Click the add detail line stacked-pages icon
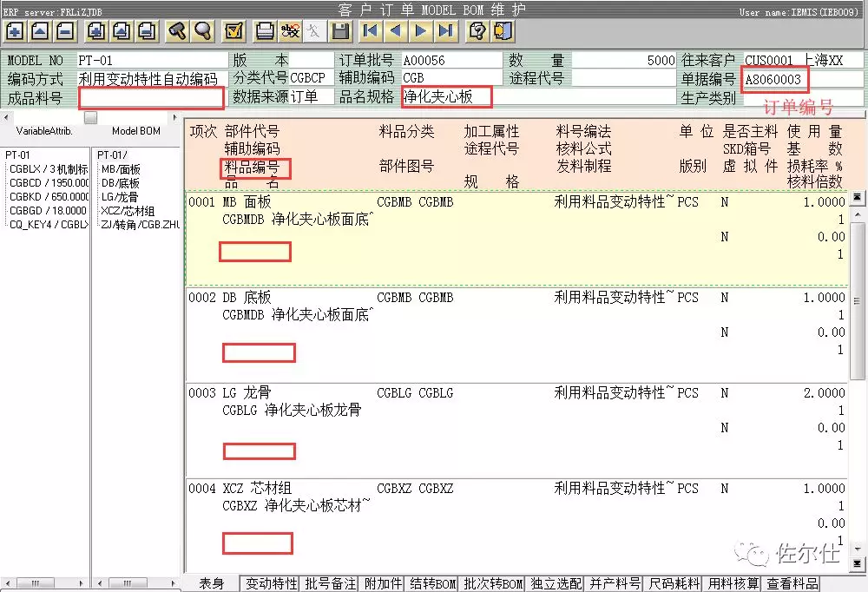This screenshot has width=868, height=592. (x=96, y=31)
